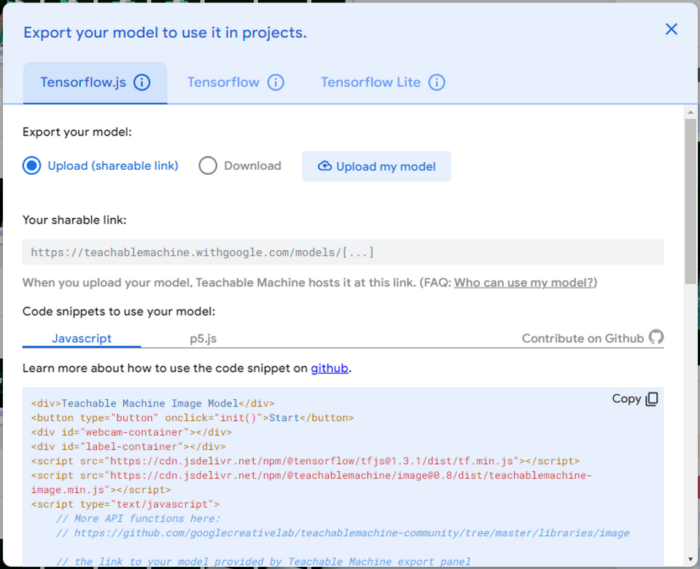The height and width of the screenshot is (569, 700).
Task: Click the cloud upload icon in the Upload my model button
Action: click(x=325, y=166)
